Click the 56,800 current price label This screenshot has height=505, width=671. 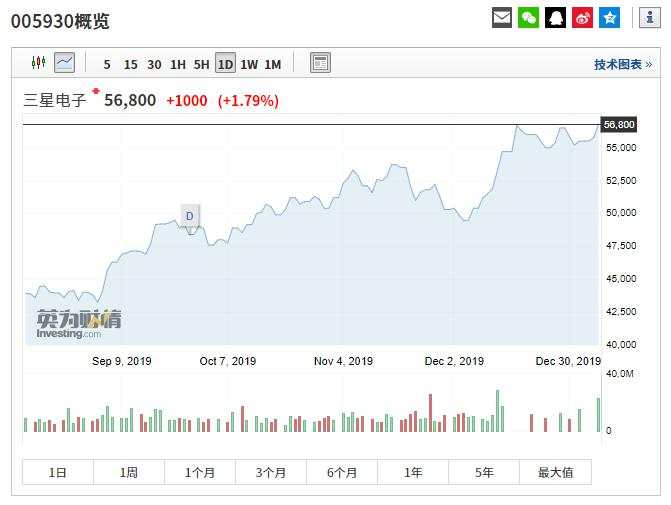(618, 124)
